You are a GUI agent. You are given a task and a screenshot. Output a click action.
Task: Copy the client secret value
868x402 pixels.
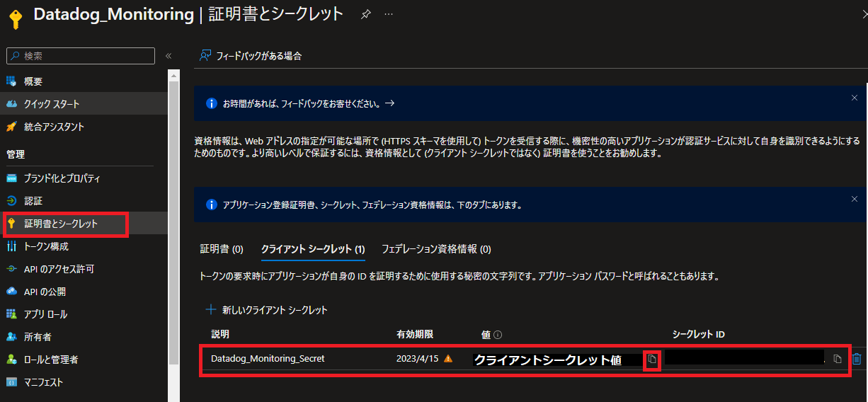tap(652, 360)
